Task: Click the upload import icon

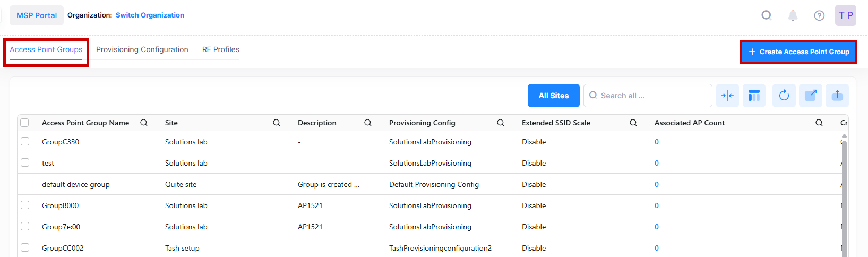Action: [837, 96]
